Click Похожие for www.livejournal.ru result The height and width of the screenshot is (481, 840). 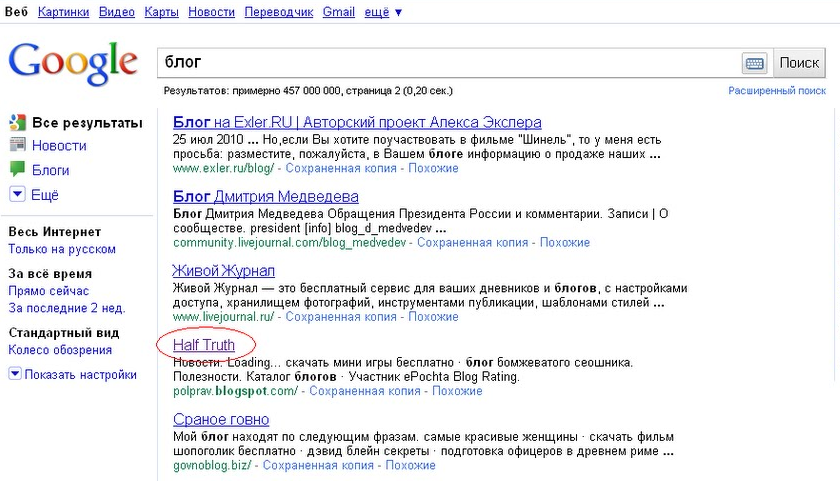pos(433,317)
